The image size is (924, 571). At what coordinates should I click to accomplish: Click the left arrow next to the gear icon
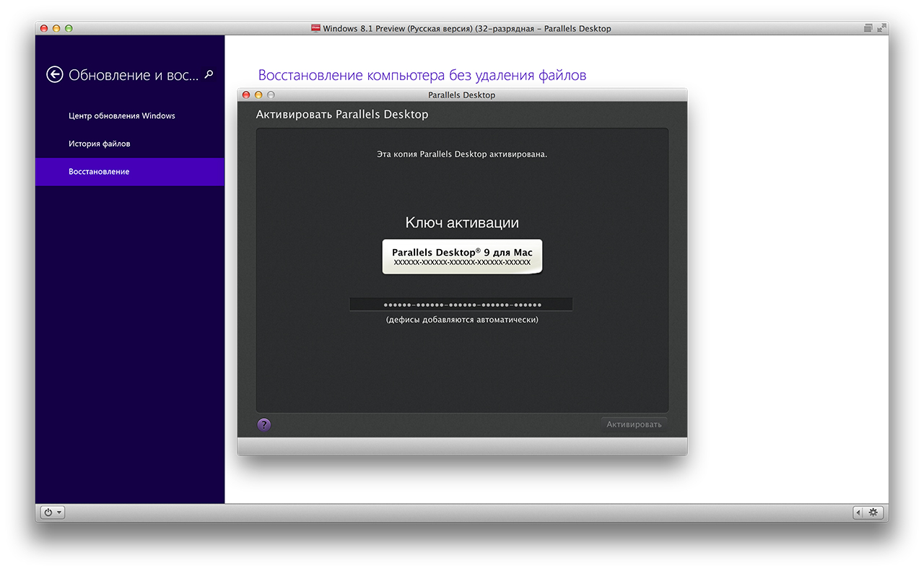pyautogui.click(x=858, y=512)
